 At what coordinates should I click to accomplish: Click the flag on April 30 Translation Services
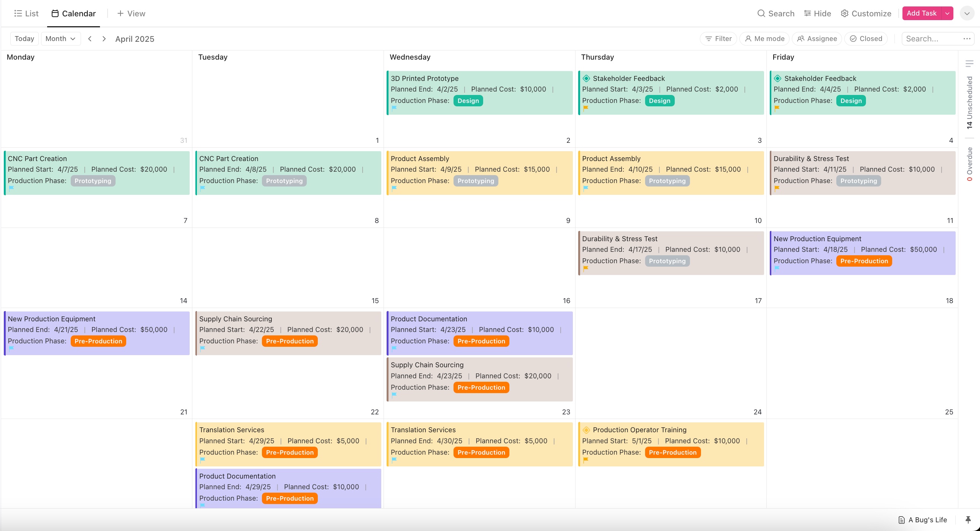tap(394, 460)
